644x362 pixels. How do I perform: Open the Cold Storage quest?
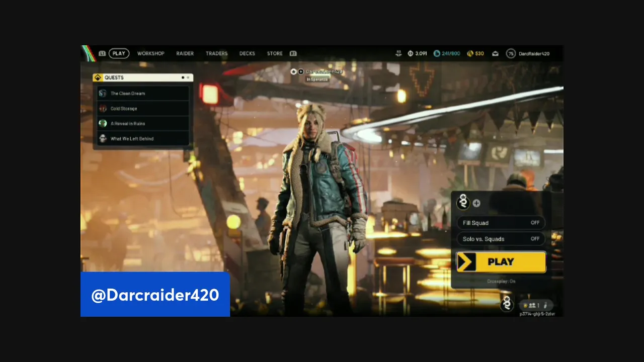143,108
